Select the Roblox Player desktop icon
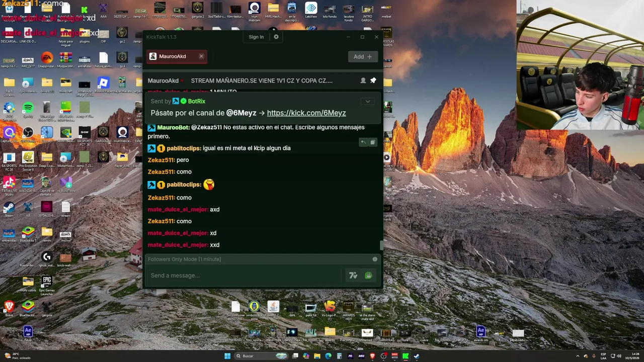644x362 pixels. pyautogui.click(x=103, y=84)
